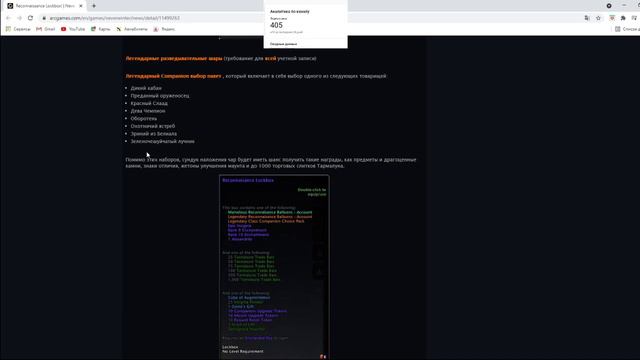Open the Gmail bookmark
Viewport: 640px width, 360px height.
tap(46, 29)
